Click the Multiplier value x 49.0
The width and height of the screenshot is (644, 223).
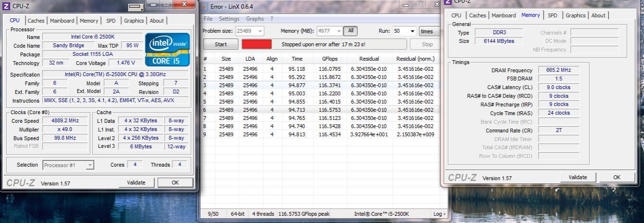click(x=65, y=130)
